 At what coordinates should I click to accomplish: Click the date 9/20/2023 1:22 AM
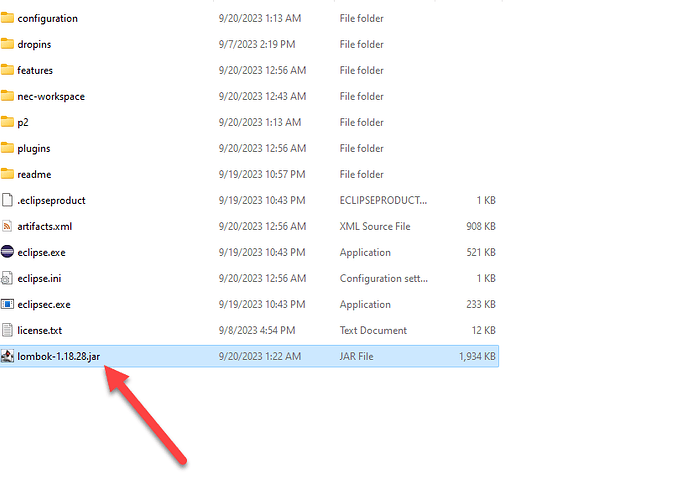[260, 356]
